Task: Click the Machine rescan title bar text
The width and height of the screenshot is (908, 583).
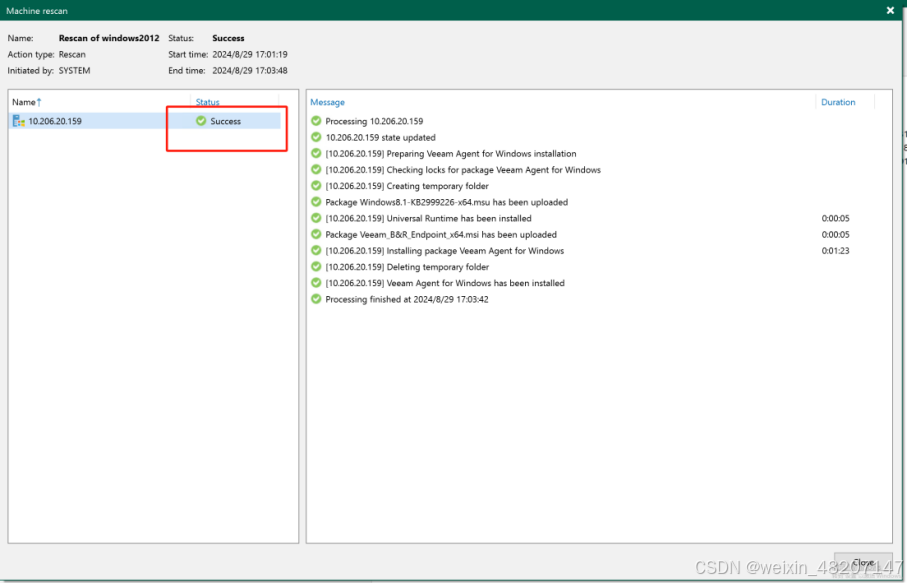Action: coord(36,11)
